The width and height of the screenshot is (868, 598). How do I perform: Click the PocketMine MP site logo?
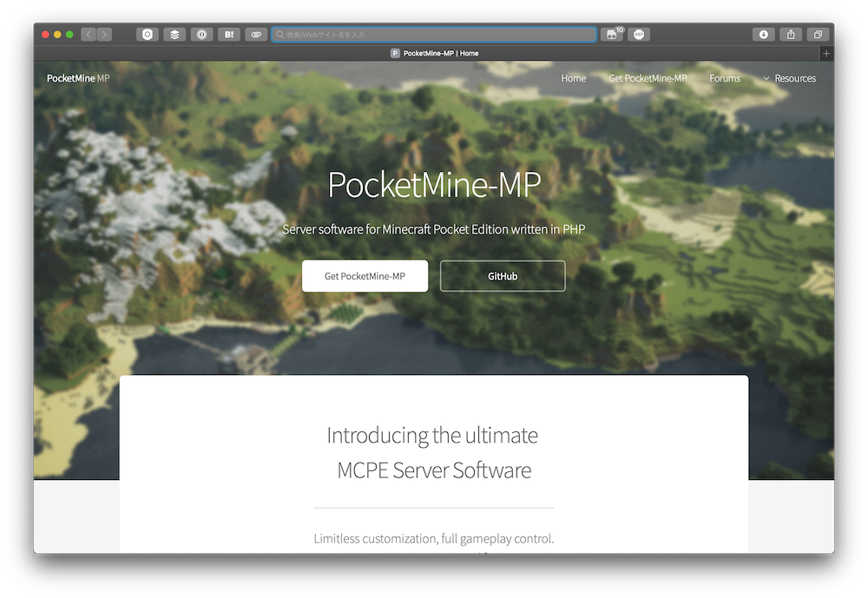pyautogui.click(x=78, y=78)
